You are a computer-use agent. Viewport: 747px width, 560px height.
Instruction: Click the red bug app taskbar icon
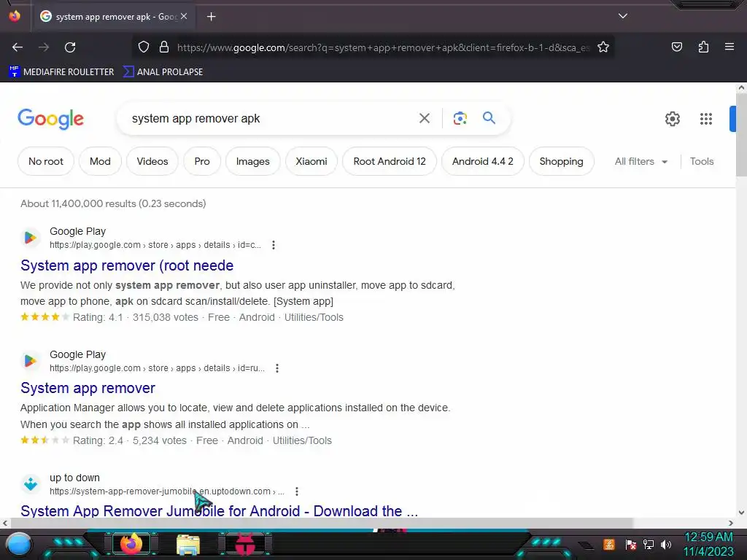point(245,544)
